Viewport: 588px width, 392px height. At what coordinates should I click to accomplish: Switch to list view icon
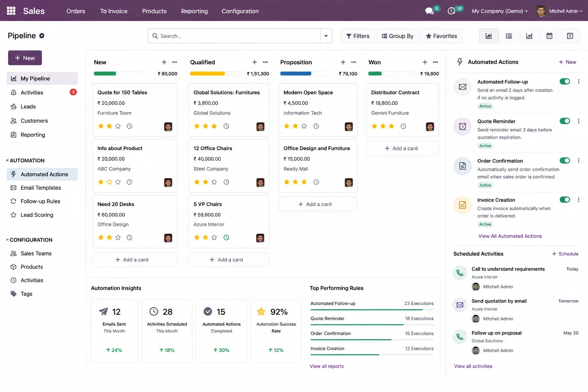pos(509,36)
